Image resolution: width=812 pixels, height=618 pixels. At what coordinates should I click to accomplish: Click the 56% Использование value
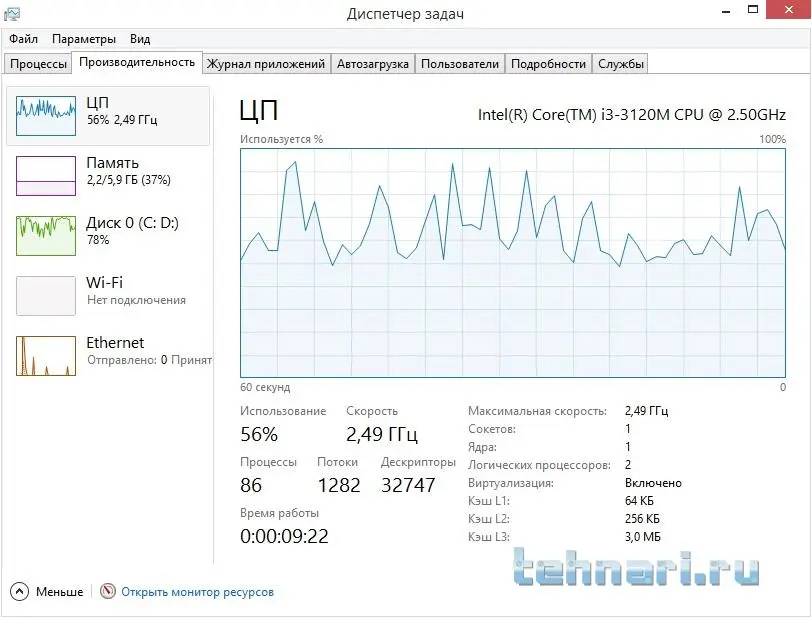coord(259,434)
